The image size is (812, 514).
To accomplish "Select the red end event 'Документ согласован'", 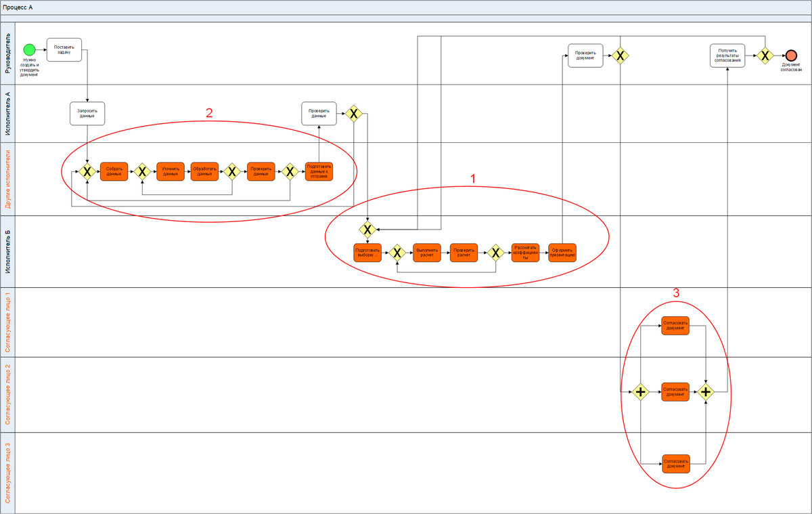I will (x=792, y=56).
